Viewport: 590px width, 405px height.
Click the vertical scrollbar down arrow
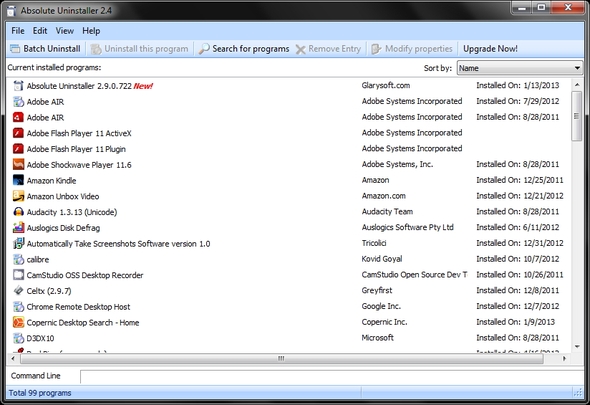pos(576,347)
